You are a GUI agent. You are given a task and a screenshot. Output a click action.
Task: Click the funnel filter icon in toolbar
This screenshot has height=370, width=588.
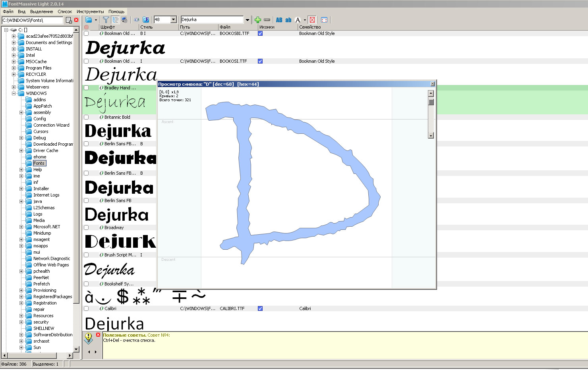point(106,20)
